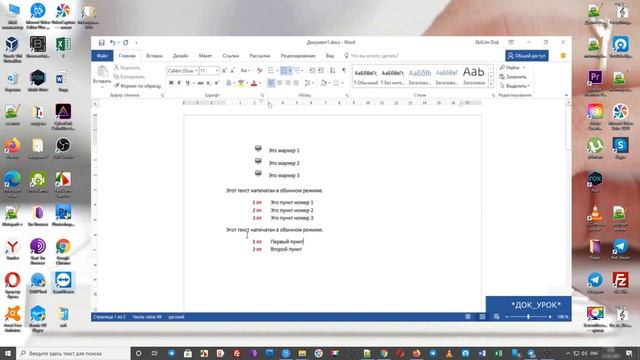
Task: Clear all formatting icon
Action: 260,71
